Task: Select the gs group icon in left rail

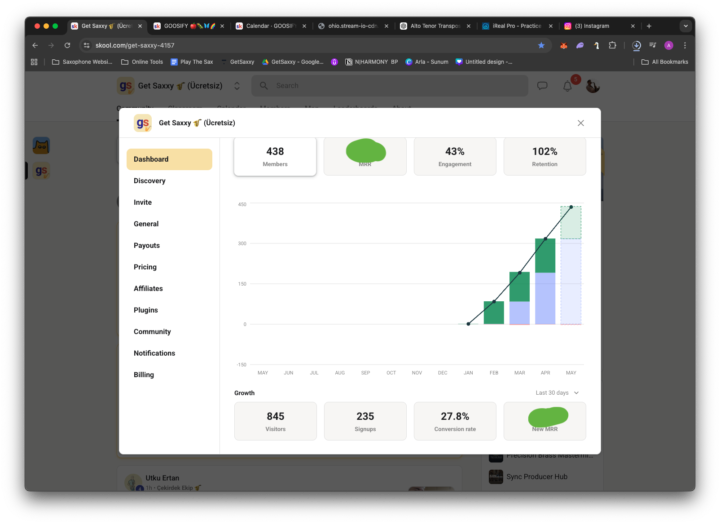Action: (41, 171)
